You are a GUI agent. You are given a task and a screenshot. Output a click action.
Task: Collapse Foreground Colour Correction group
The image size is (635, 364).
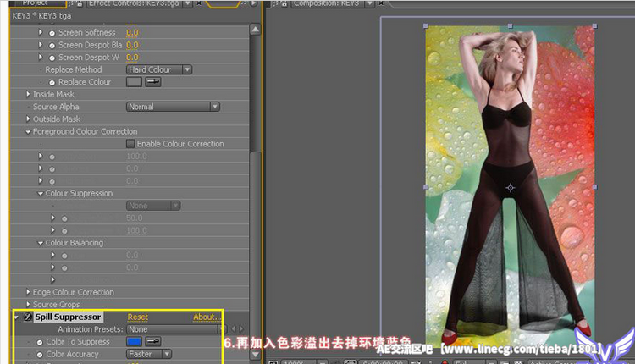(28, 131)
